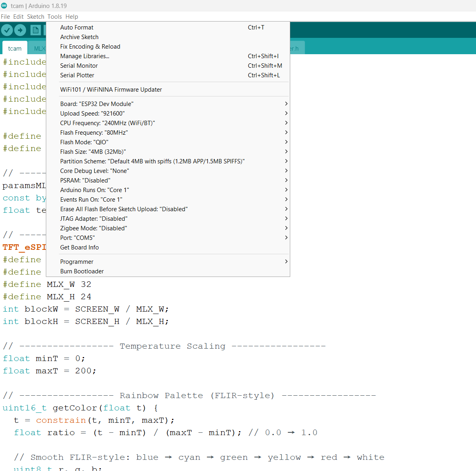This screenshot has height=471, width=476.
Task: Expand the Board: ESP32 Dev Module submenu
Action: pyautogui.click(x=168, y=104)
